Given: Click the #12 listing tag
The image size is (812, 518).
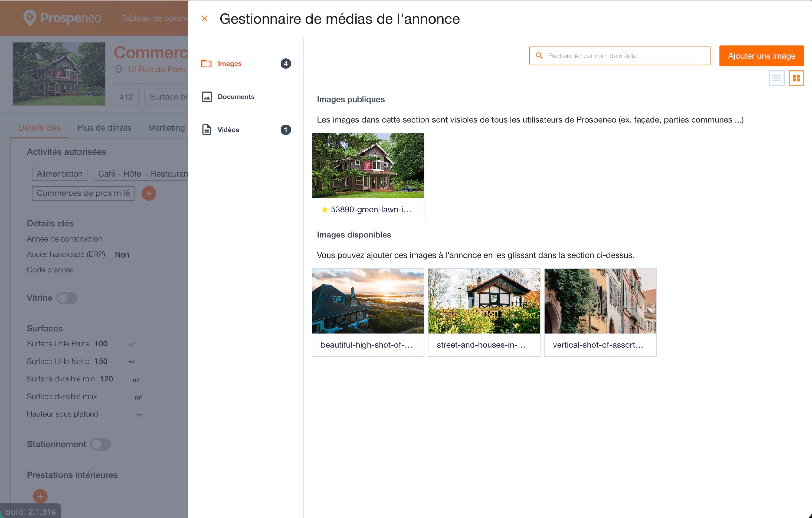Looking at the screenshot, I should 126,97.
